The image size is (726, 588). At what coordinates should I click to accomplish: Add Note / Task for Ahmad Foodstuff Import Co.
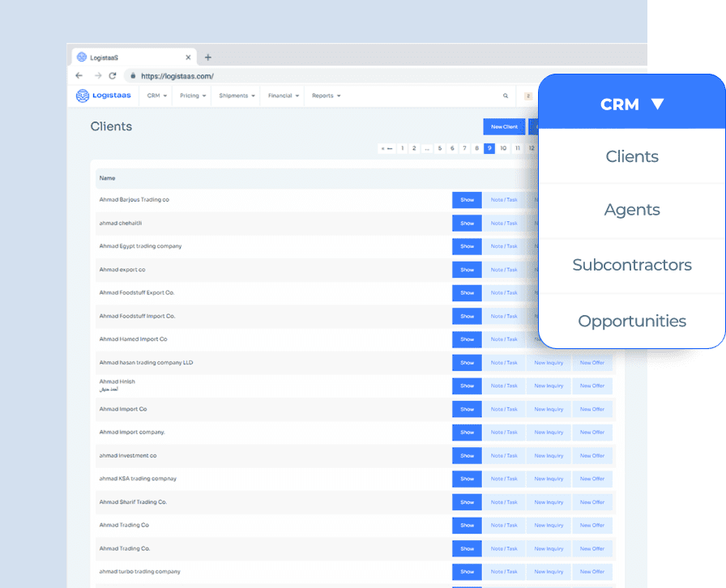click(504, 316)
